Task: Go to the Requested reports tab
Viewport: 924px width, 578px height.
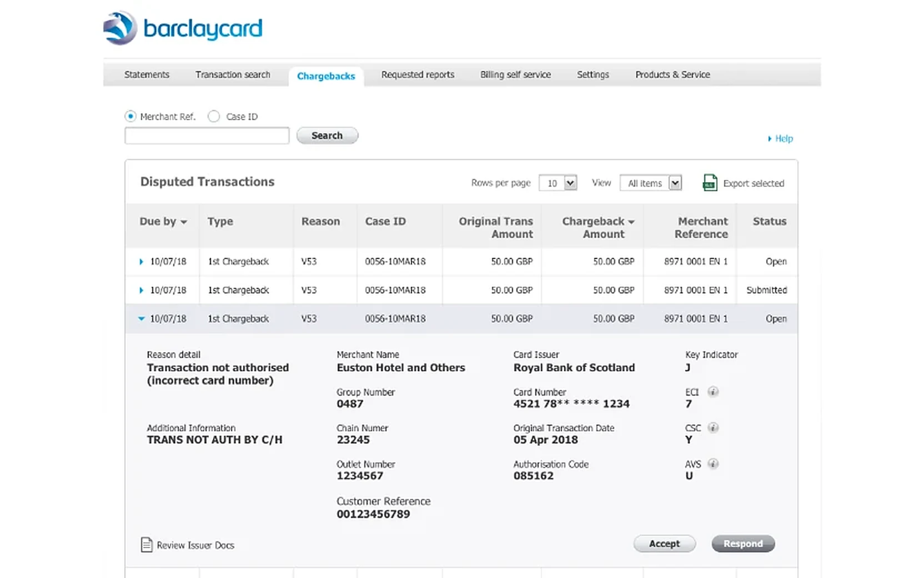Action: click(418, 74)
